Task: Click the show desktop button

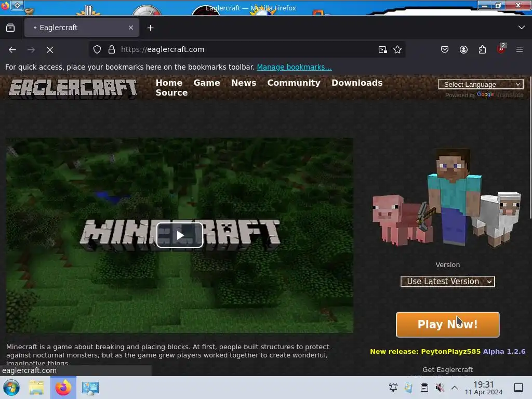Action: point(518,388)
